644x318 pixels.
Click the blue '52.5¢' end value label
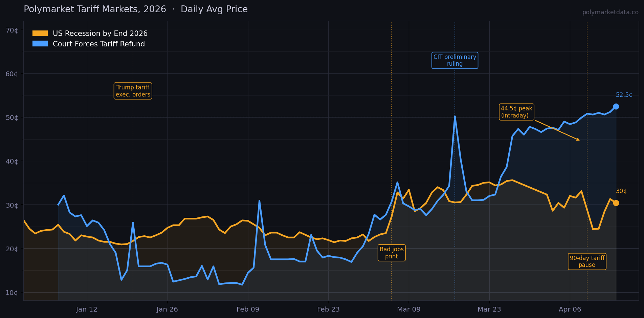pyautogui.click(x=624, y=95)
